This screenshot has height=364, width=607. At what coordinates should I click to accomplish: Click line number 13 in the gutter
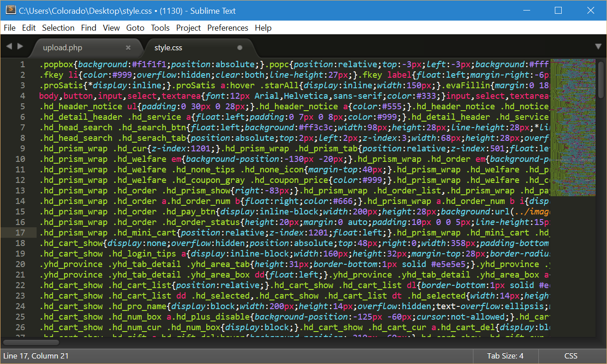point(20,191)
